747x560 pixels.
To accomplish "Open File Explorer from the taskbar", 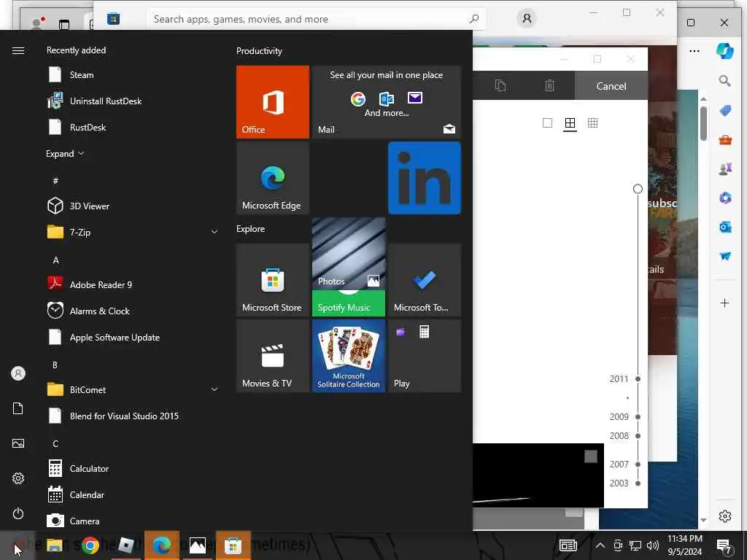I will pos(54,545).
